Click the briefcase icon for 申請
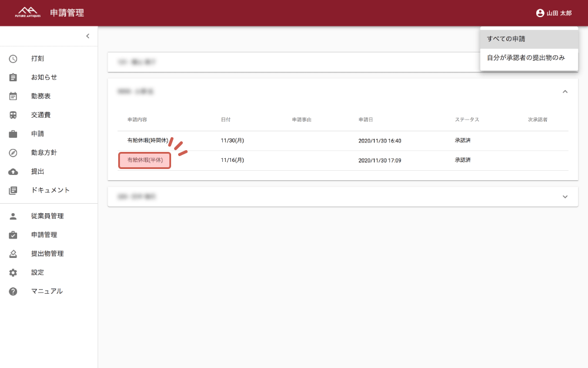Image resolution: width=588 pixels, height=368 pixels. (x=13, y=134)
